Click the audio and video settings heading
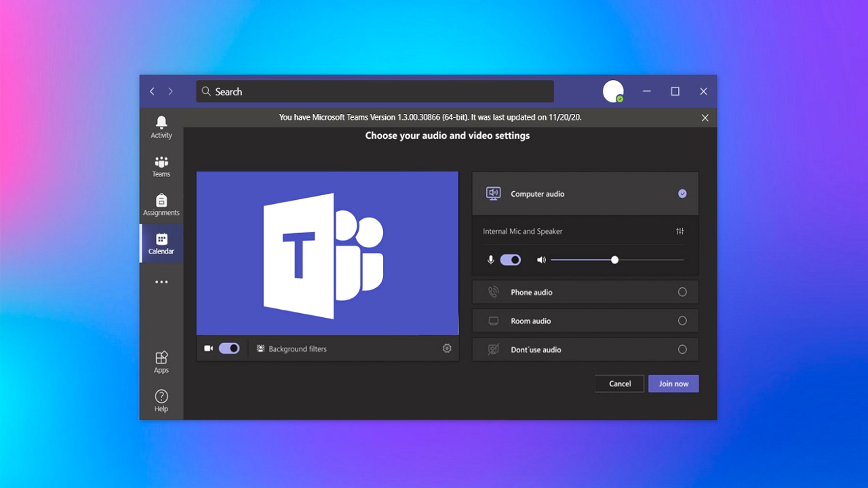This screenshot has height=488, width=868. 448,136
